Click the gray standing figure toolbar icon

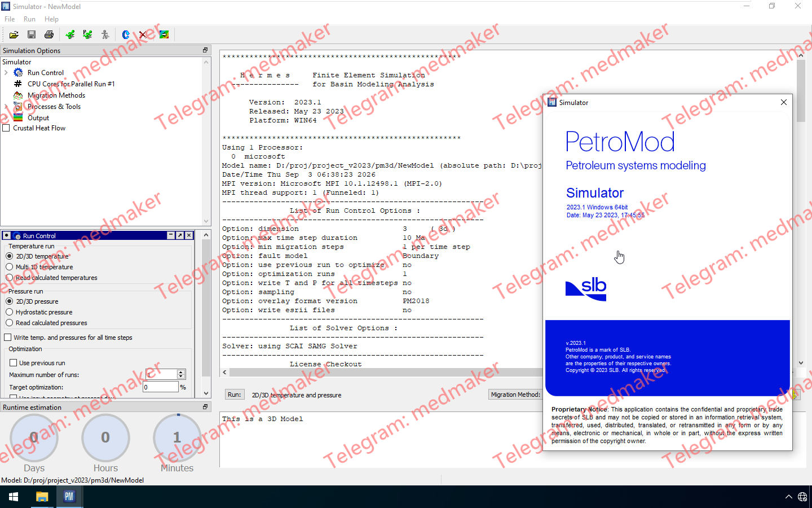click(x=105, y=35)
